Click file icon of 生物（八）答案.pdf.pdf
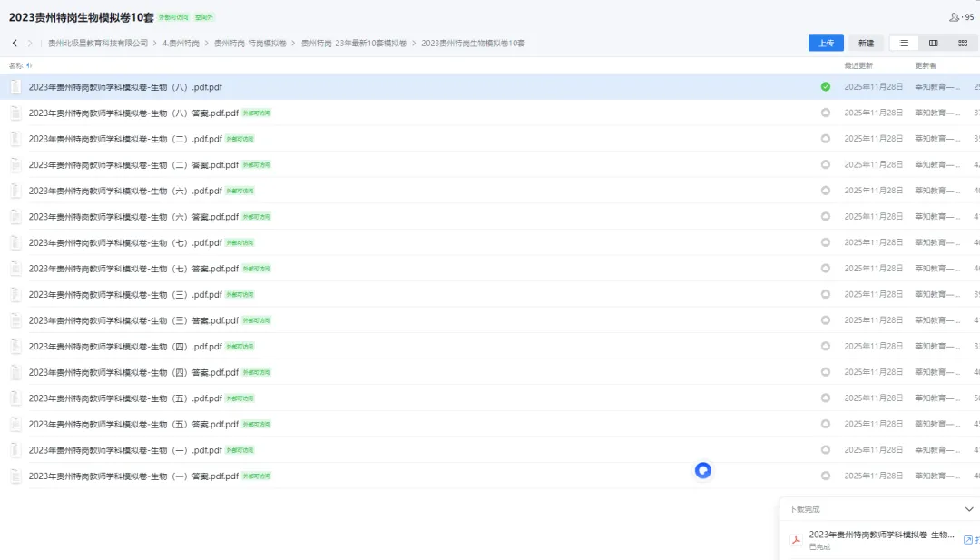Viewport: 980px width, 560px height. pyautogui.click(x=15, y=113)
